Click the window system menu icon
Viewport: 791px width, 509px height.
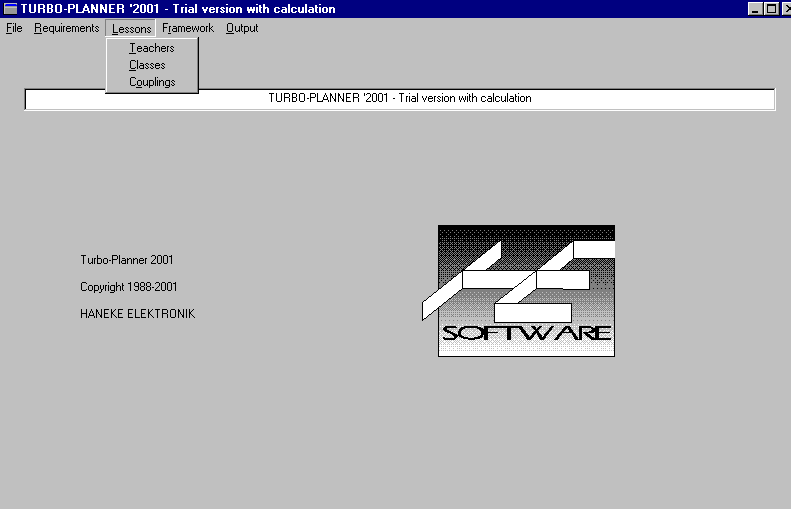coord(10,9)
